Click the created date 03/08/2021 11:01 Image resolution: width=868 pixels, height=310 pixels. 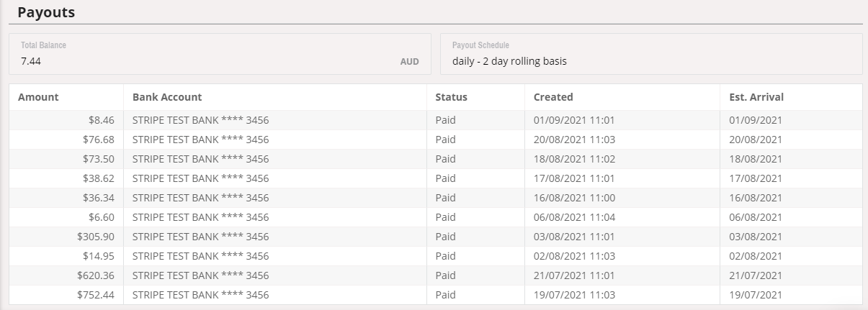pos(574,237)
